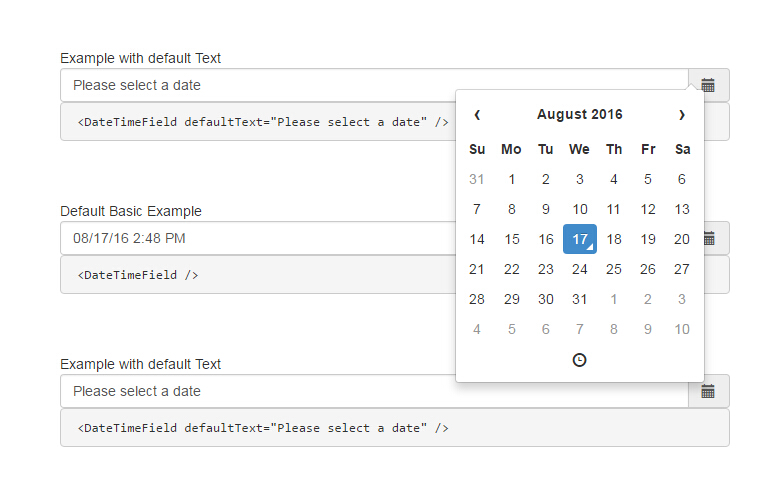Choose day 23 in the calendar
782x483 pixels.
(x=546, y=269)
